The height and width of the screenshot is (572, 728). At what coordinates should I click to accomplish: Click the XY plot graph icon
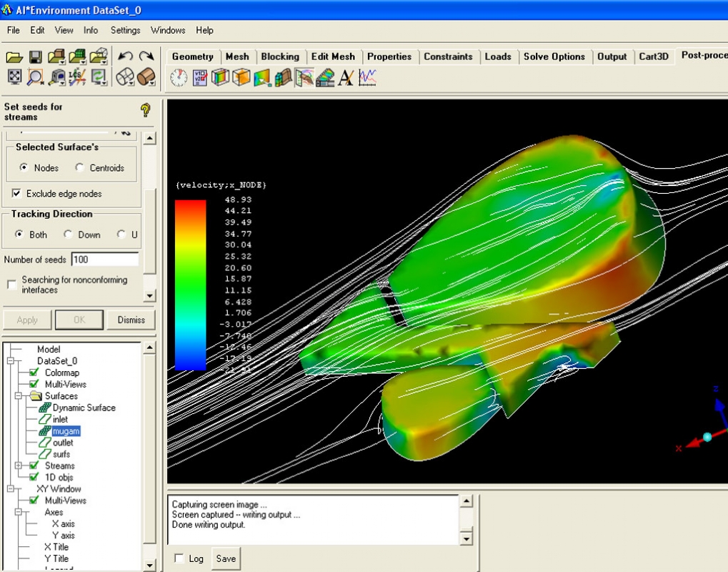pyautogui.click(x=367, y=77)
